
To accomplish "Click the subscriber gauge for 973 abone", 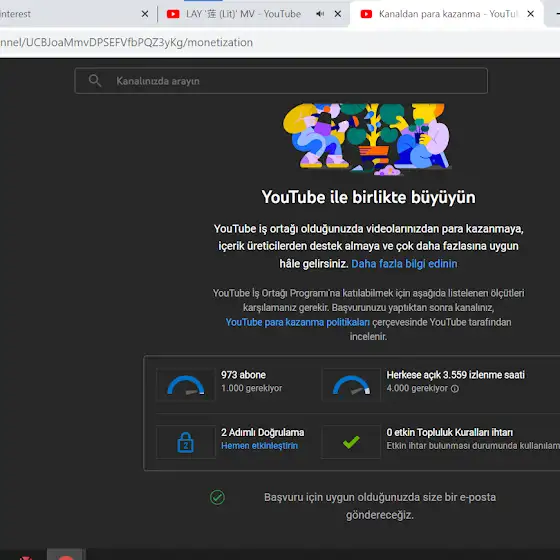I will pos(186,385).
